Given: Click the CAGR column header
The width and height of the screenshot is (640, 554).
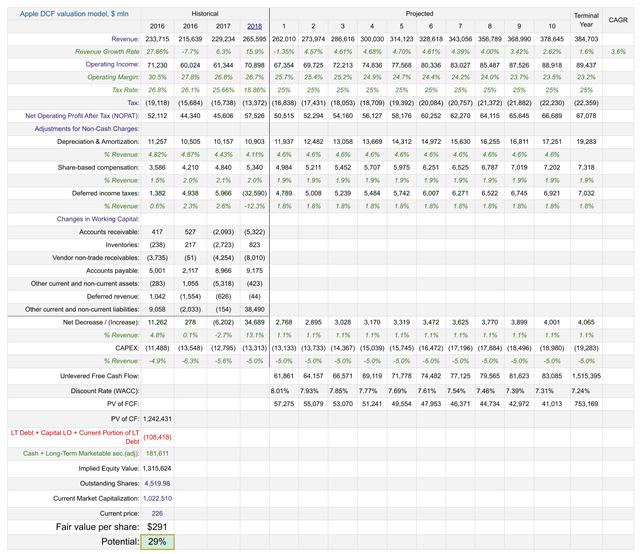Looking at the screenshot, I should pyautogui.click(x=618, y=20).
